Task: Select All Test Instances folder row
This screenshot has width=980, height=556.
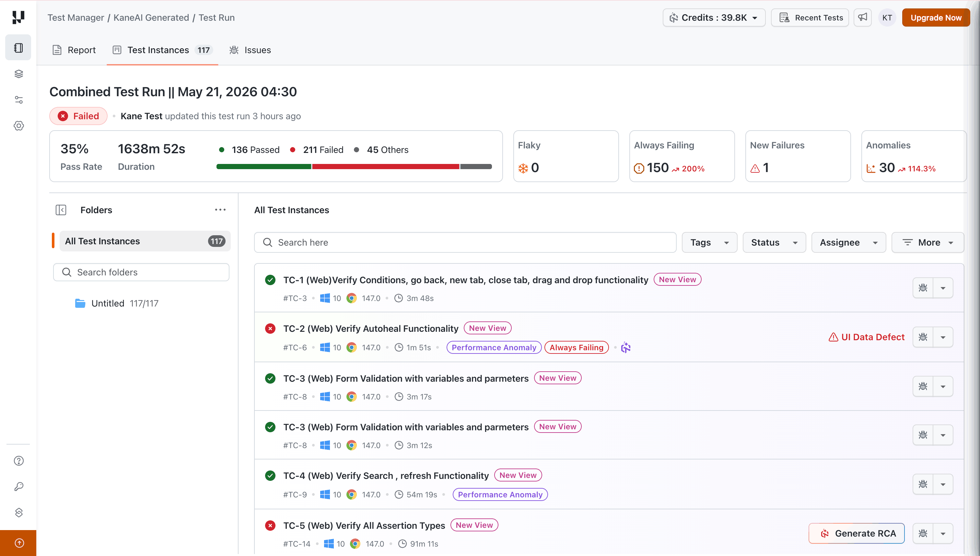Action: pos(145,241)
